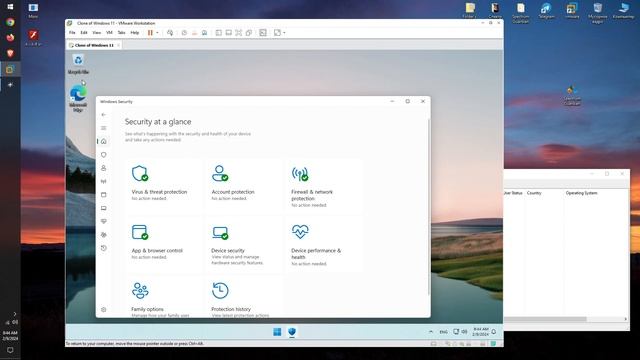Expand the VM power options dropdown arrow
640x360 pixels.
click(x=158, y=33)
